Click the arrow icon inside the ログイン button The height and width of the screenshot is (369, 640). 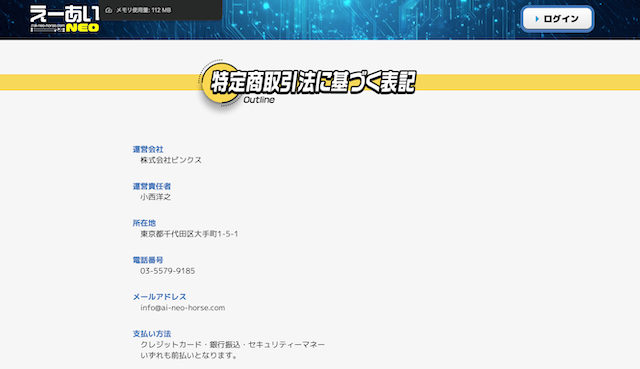[x=537, y=19]
